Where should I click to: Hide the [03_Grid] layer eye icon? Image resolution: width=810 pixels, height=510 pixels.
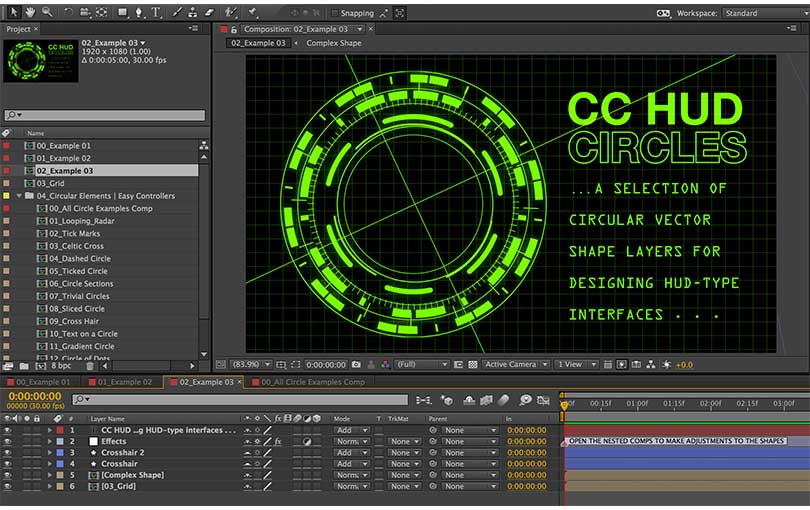[x=7, y=486]
